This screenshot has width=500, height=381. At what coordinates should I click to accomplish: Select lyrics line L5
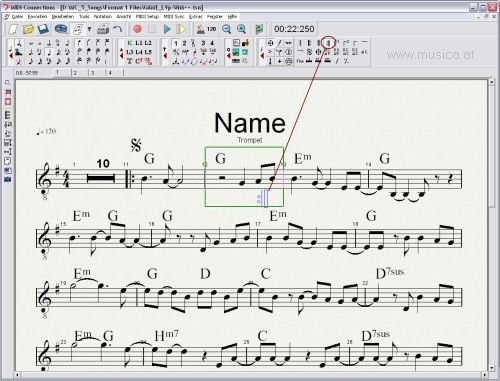pyautogui.click(x=148, y=52)
